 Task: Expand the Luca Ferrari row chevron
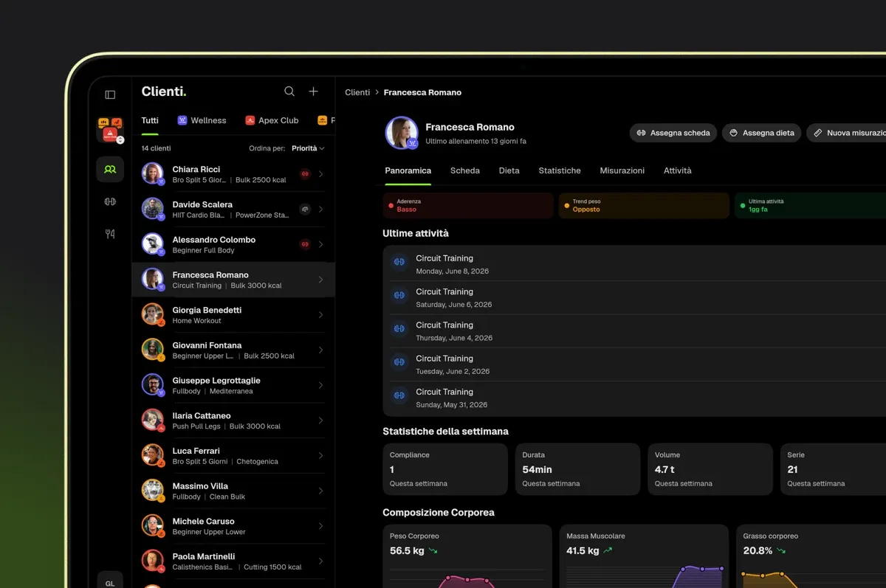coord(321,456)
